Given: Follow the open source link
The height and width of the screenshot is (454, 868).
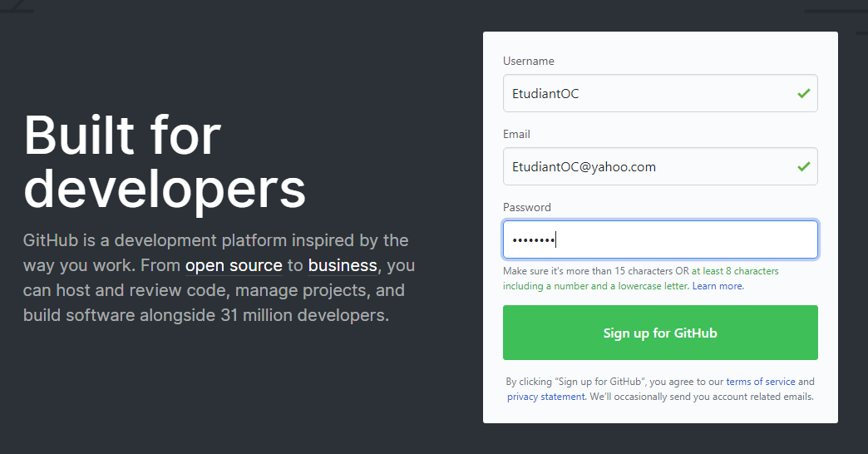Looking at the screenshot, I should [x=234, y=265].
